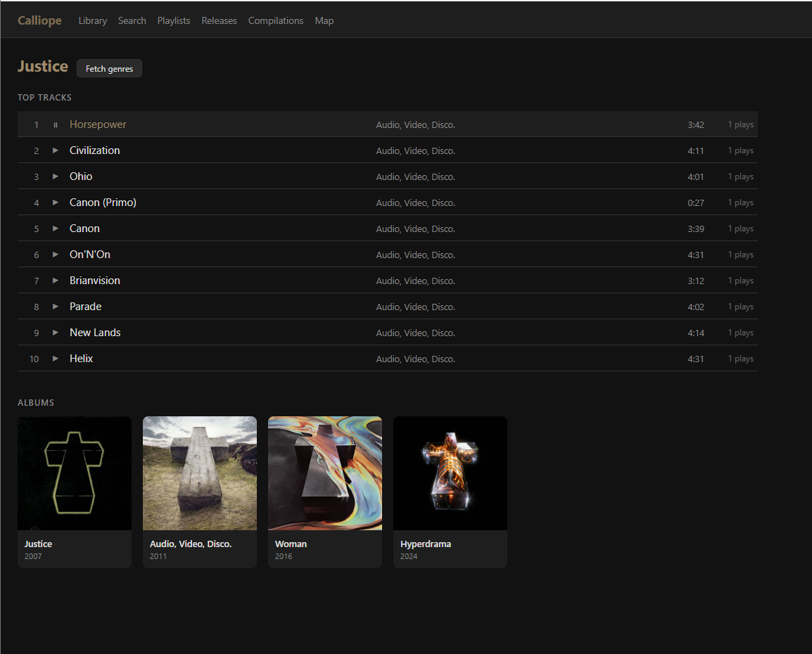The image size is (812, 654).
Task: Open the album link in the Parade row
Action: click(x=415, y=307)
